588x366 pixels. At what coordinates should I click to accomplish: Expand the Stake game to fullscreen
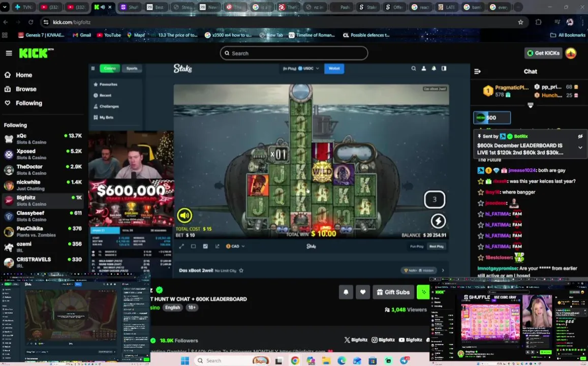(181, 247)
